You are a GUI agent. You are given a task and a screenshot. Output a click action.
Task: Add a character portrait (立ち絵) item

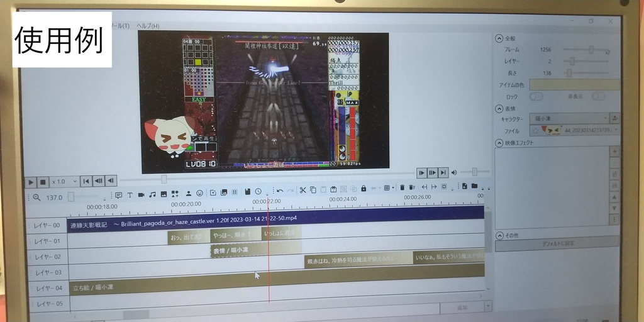189,194
